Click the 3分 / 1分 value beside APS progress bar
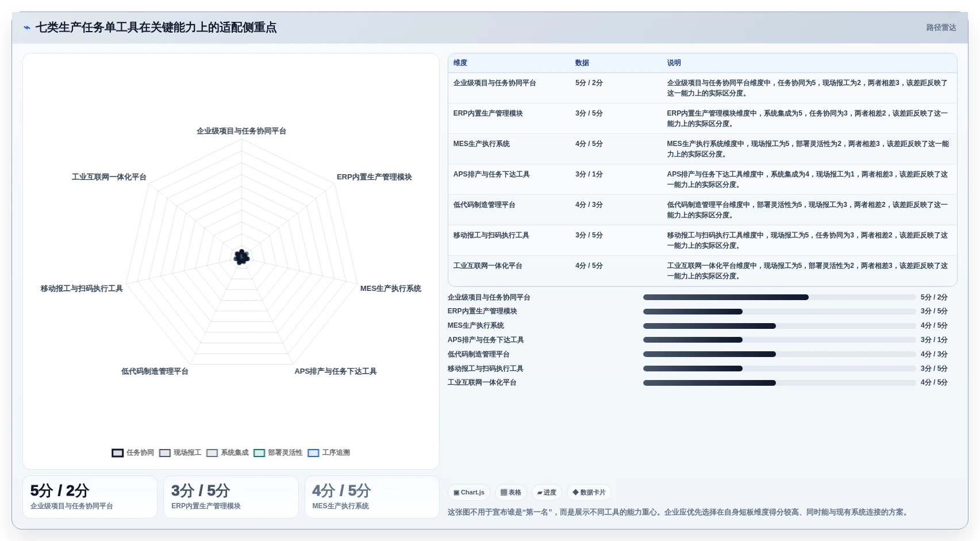Viewport: 980px width, 541px height. 934,340
